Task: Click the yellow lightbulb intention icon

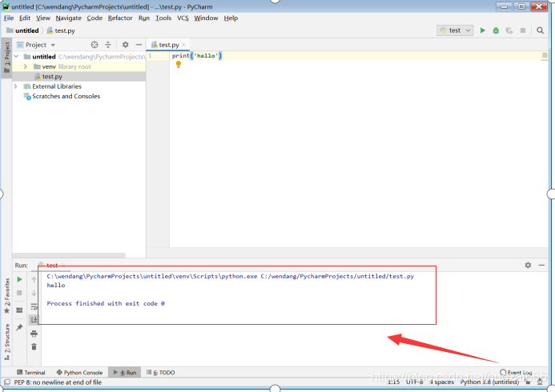Action: (179, 64)
